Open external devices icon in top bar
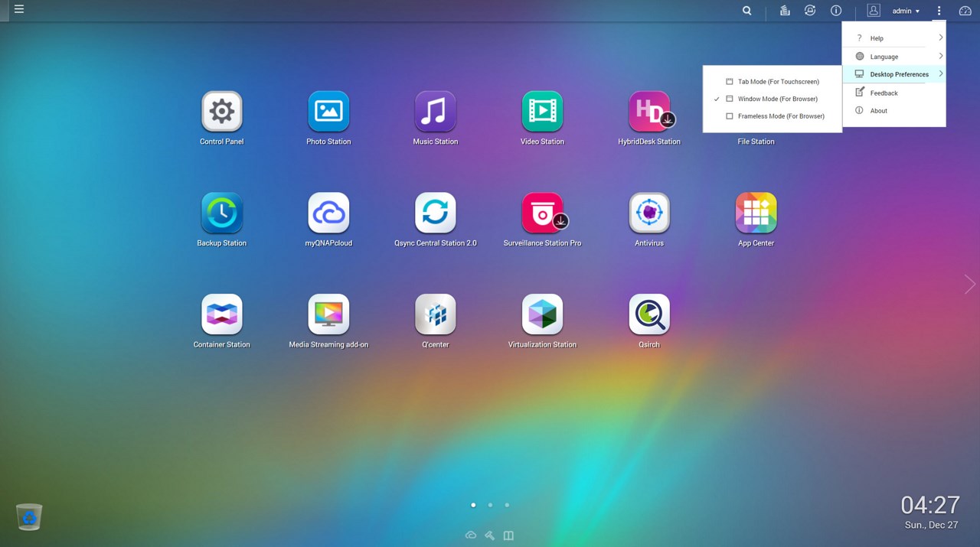Screen dimensions: 980x547 810,11
